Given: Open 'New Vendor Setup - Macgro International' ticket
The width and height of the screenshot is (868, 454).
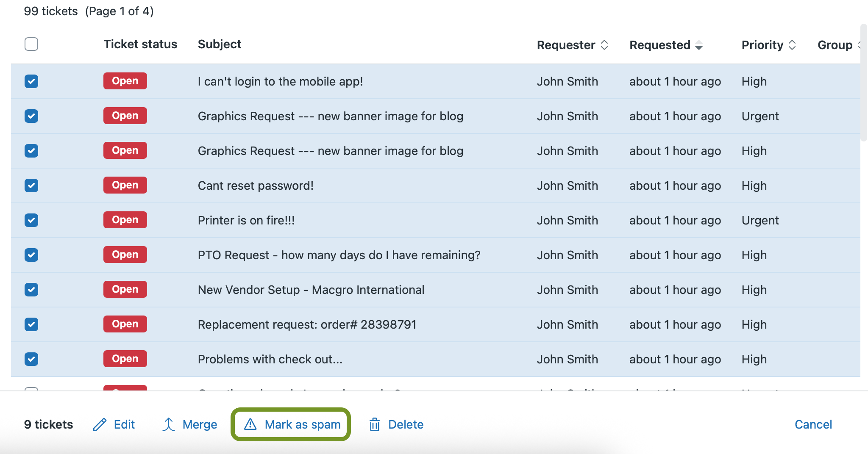Looking at the screenshot, I should tap(311, 290).
